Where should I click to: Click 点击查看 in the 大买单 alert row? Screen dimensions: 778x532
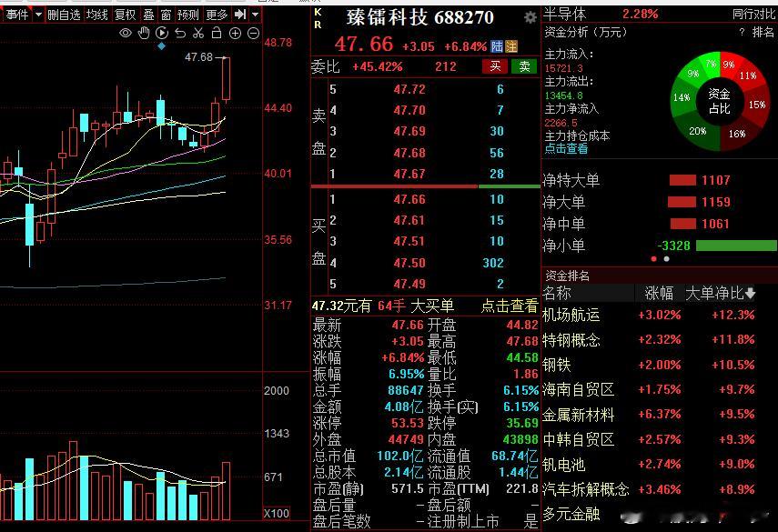(510, 306)
